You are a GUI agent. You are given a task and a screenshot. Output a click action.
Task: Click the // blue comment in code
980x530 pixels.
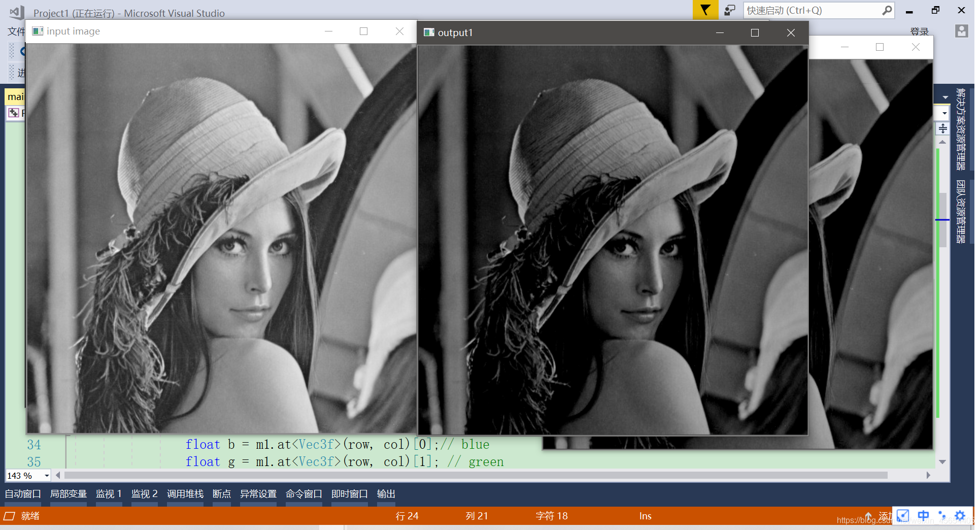(465, 444)
